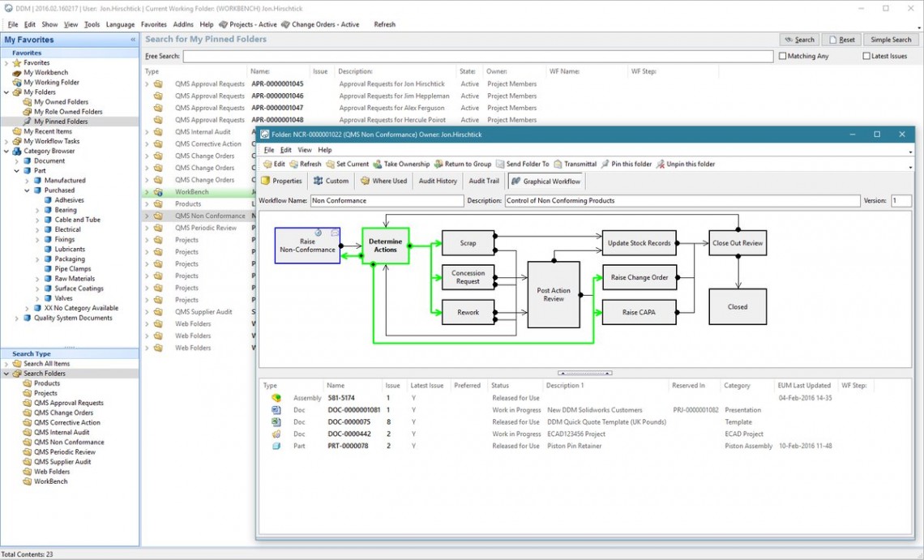
Task: Click into the Free Search field
Action: tap(477, 57)
